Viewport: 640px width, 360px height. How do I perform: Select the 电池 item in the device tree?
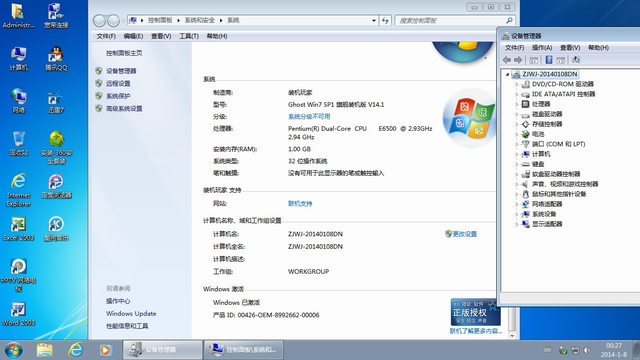pyautogui.click(x=538, y=134)
